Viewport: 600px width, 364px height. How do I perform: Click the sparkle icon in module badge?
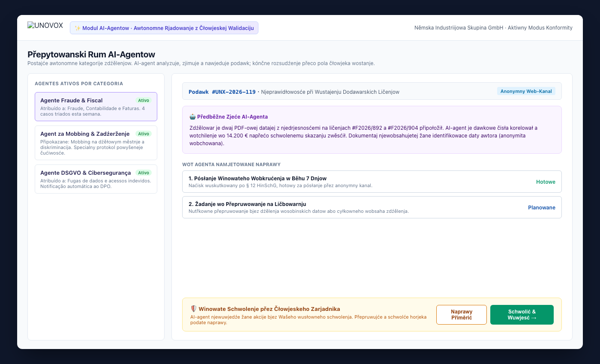[x=78, y=28]
